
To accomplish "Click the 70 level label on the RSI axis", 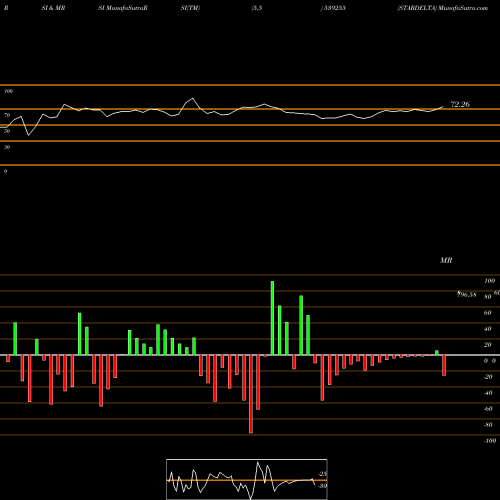I will click(x=7, y=115).
